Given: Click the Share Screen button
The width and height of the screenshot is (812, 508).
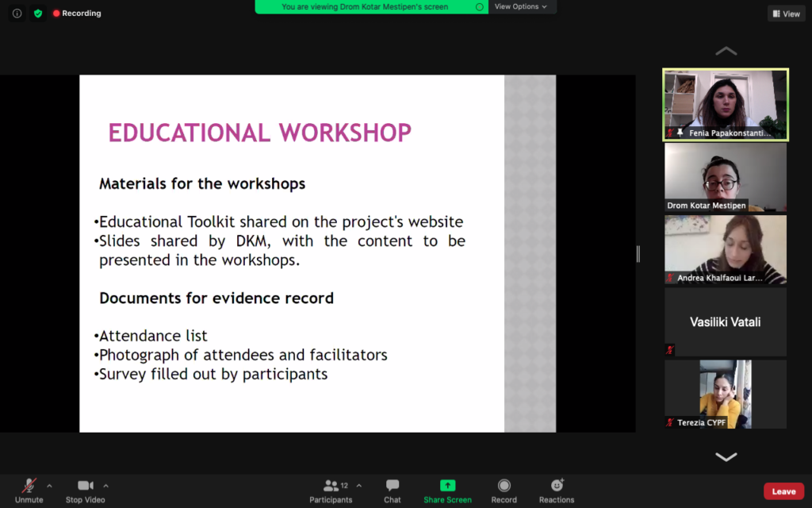Looking at the screenshot, I should tap(447, 491).
